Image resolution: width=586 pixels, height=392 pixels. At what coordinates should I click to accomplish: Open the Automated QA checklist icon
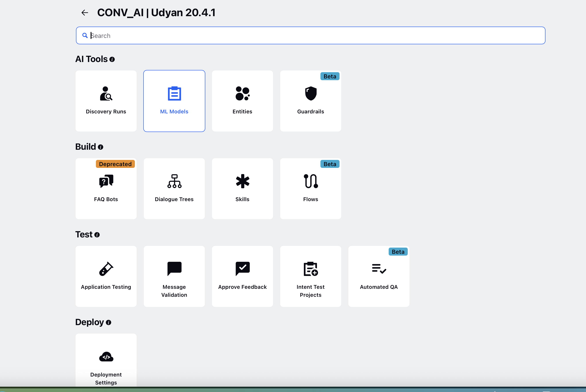point(379,269)
